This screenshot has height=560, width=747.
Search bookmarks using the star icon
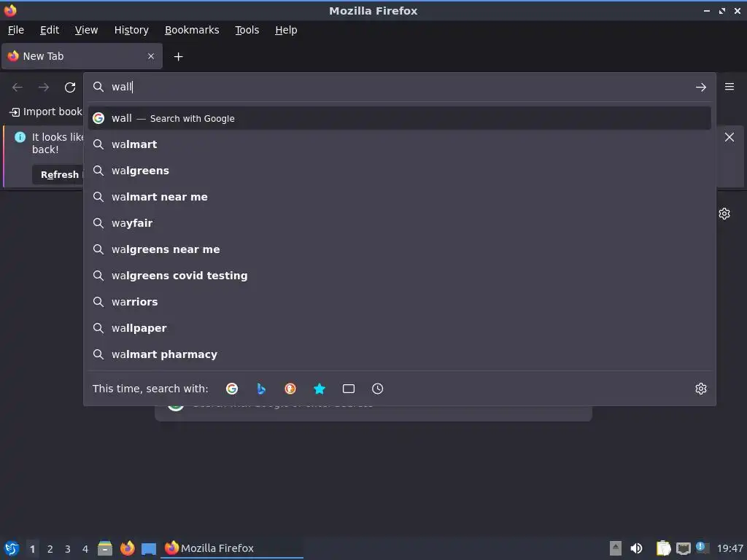(x=320, y=389)
